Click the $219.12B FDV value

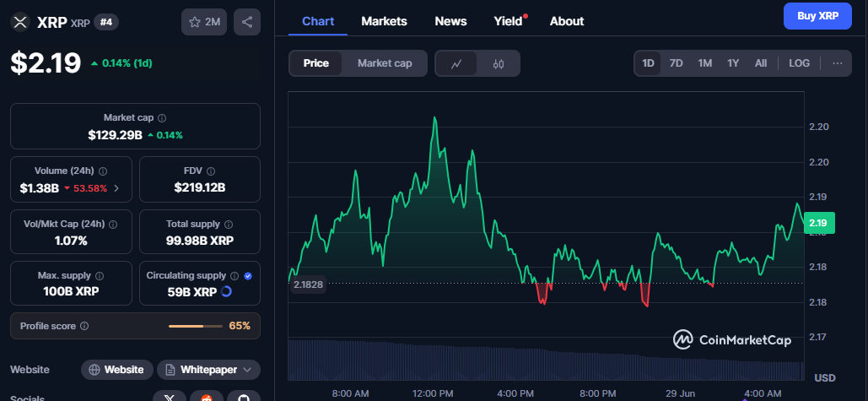click(x=200, y=187)
